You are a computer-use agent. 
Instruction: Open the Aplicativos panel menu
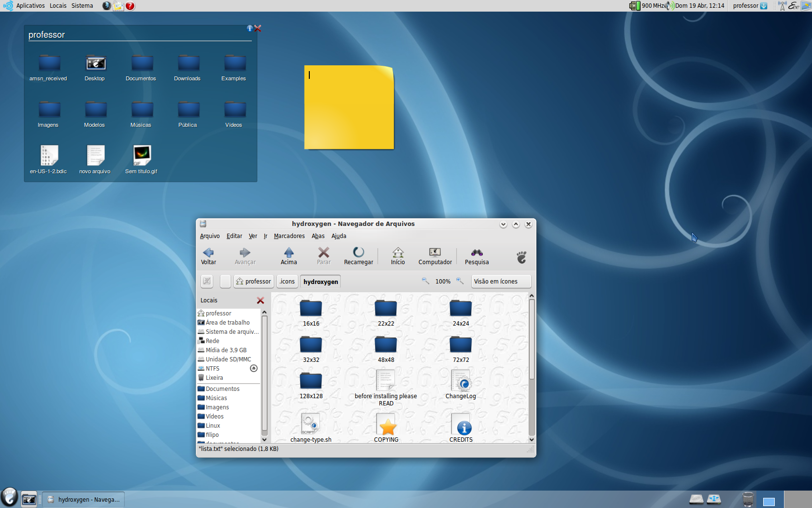point(30,6)
